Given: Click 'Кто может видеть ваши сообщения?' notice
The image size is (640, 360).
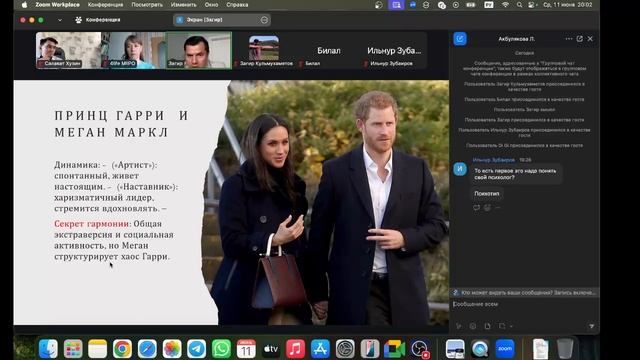Looking at the screenshot, I should [524, 293].
